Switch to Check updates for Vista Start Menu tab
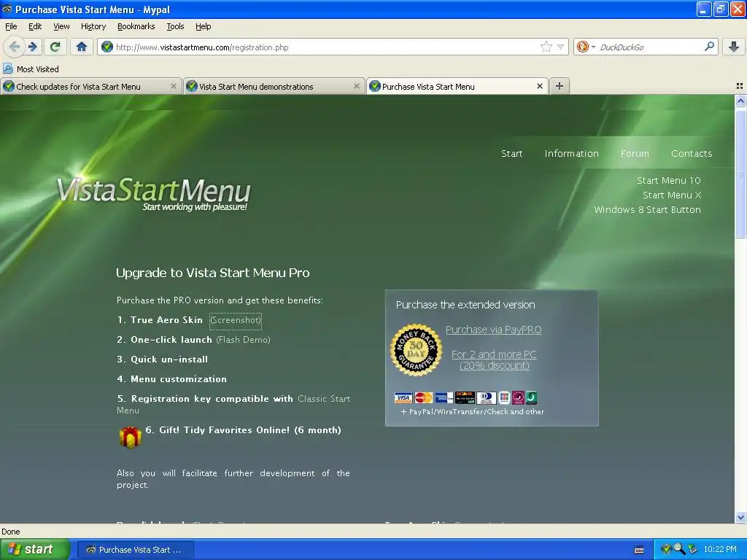This screenshot has width=747, height=560. 90,86
